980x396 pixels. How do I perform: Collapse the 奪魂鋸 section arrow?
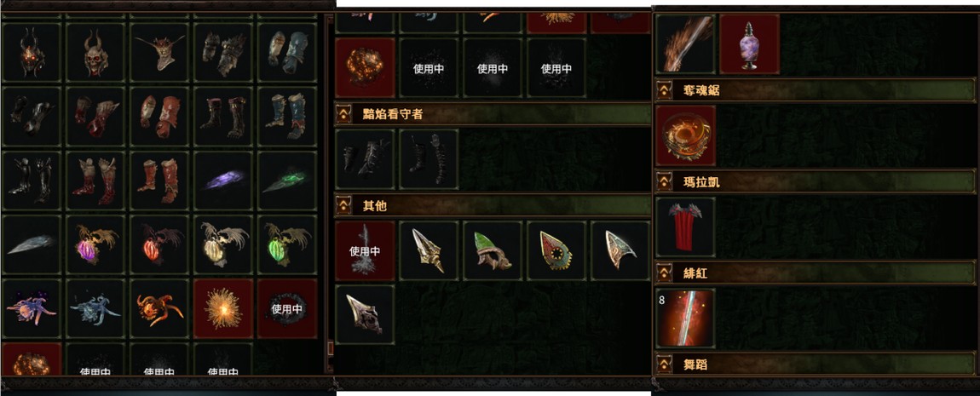(664, 90)
